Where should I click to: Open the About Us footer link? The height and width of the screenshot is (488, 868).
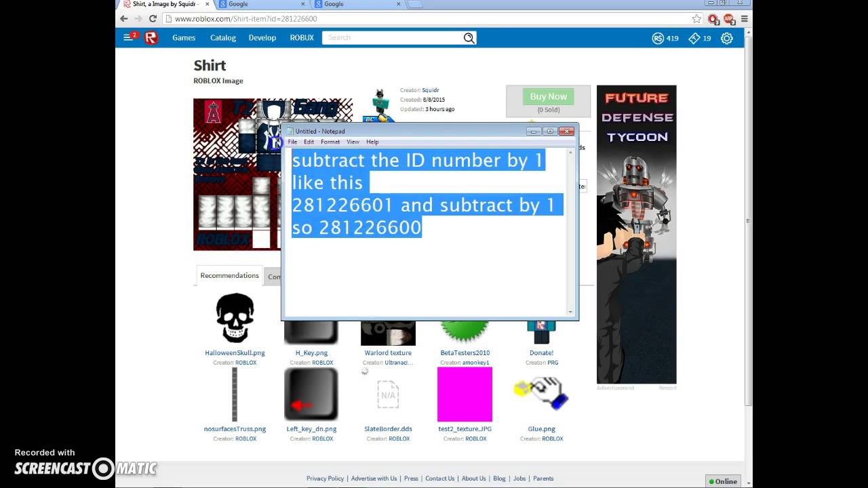click(473, 479)
